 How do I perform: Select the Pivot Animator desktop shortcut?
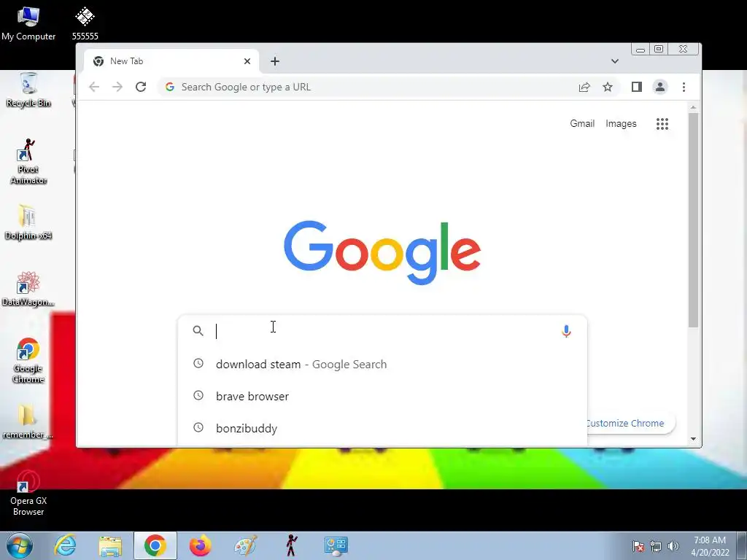coord(28,162)
